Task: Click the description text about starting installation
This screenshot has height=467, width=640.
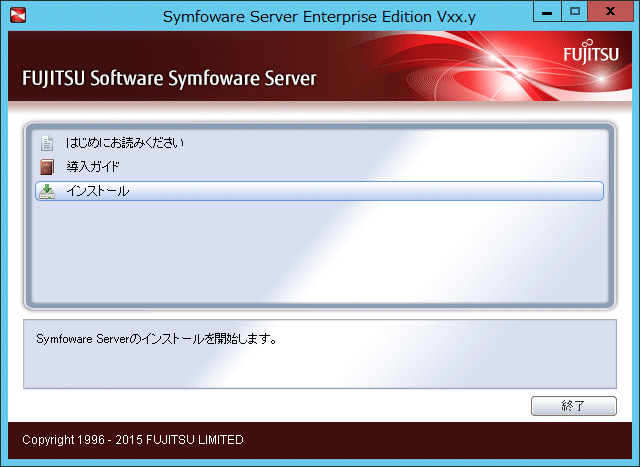Action: 157,339
